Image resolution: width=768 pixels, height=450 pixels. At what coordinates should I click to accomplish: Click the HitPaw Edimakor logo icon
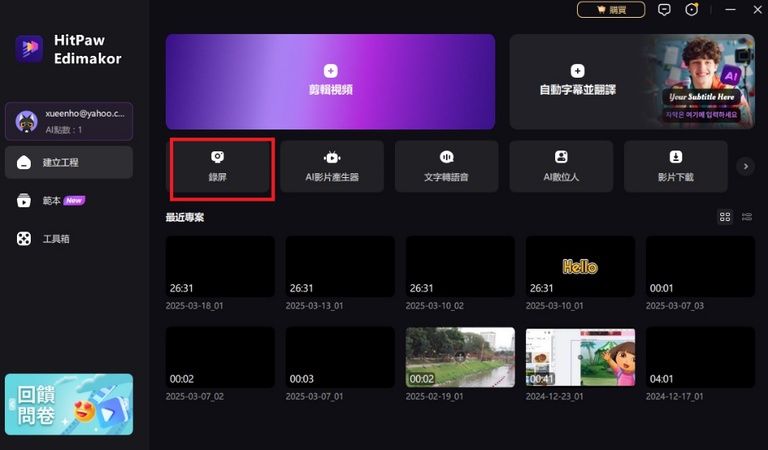tap(29, 49)
